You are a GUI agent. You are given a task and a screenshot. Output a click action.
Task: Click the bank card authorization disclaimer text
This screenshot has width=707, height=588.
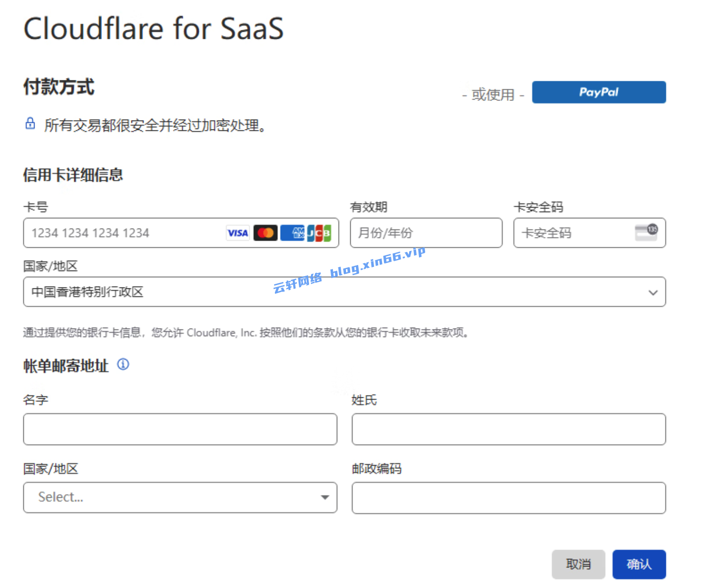[246, 332]
